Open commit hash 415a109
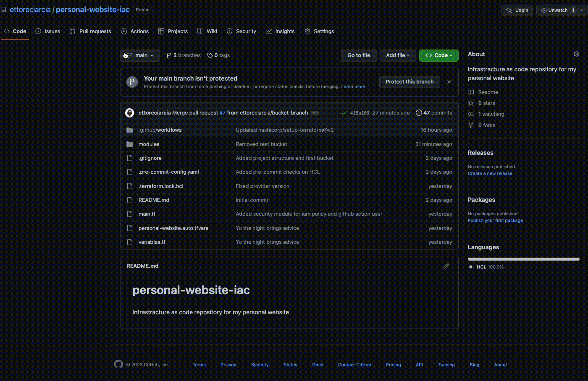 [360, 113]
